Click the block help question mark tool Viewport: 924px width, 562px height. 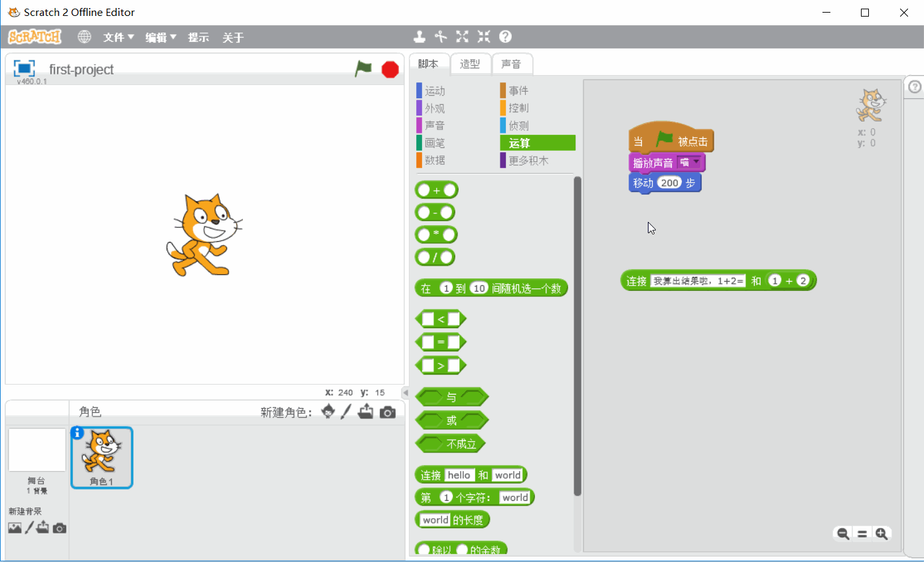[505, 37]
